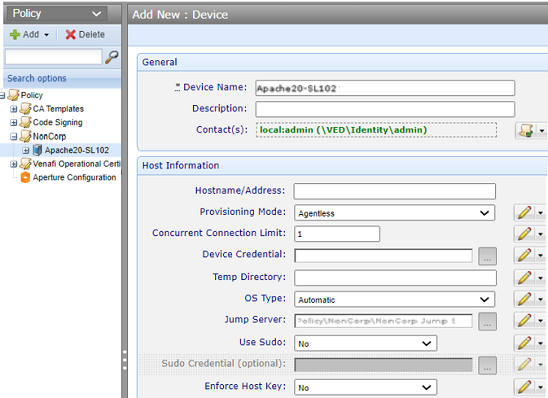Click the panel splitter collapse handle

click(x=124, y=360)
